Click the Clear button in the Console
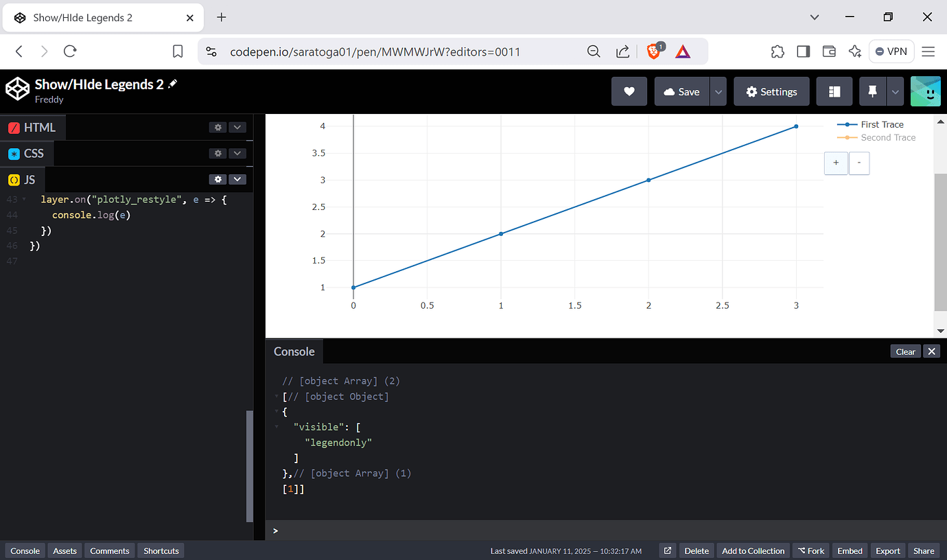This screenshot has height=560, width=947. click(x=905, y=351)
